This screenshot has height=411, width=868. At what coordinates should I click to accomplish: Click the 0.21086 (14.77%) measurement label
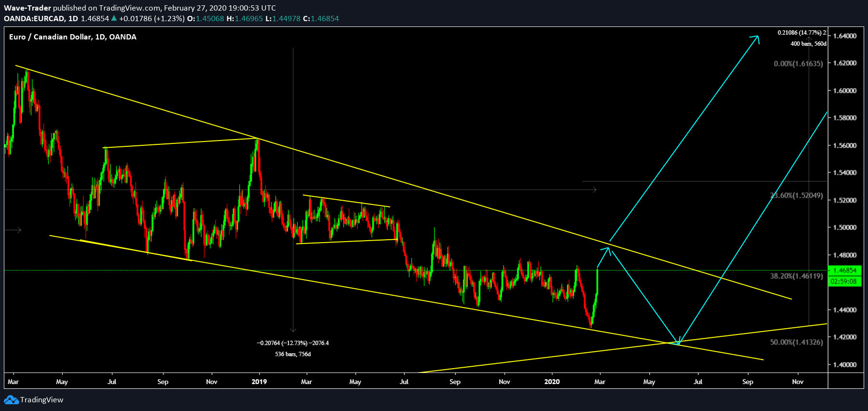(x=802, y=33)
